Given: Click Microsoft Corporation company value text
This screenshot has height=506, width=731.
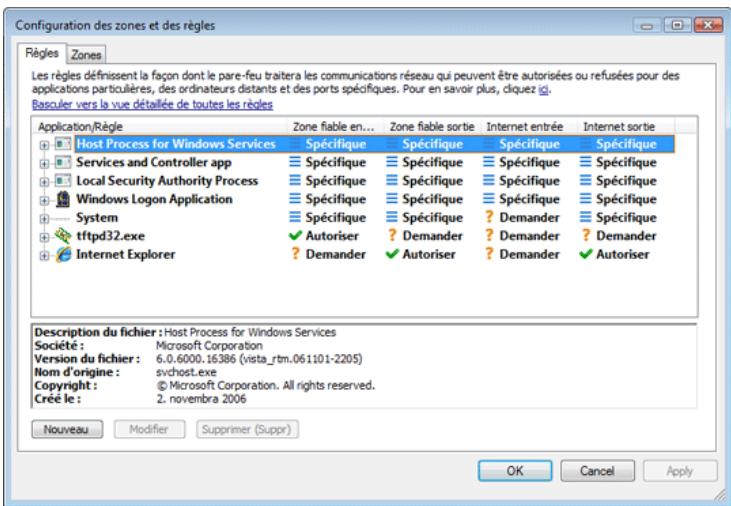Looking at the screenshot, I should (209, 346).
